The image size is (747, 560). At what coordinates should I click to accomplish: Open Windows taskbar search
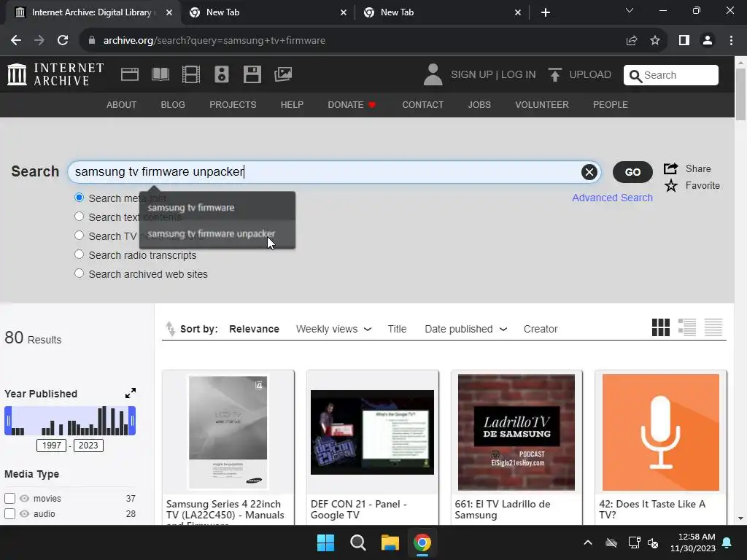click(357, 542)
